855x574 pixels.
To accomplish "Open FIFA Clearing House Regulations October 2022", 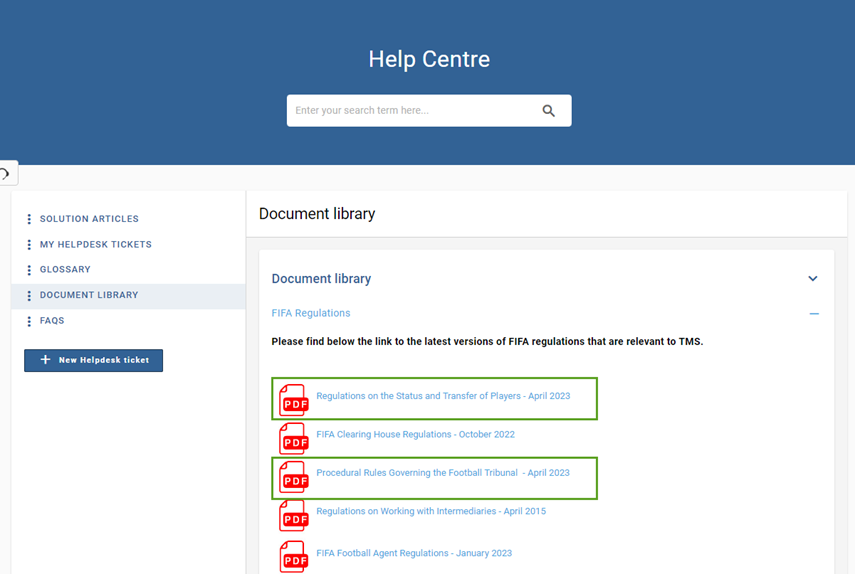I will 416,434.
